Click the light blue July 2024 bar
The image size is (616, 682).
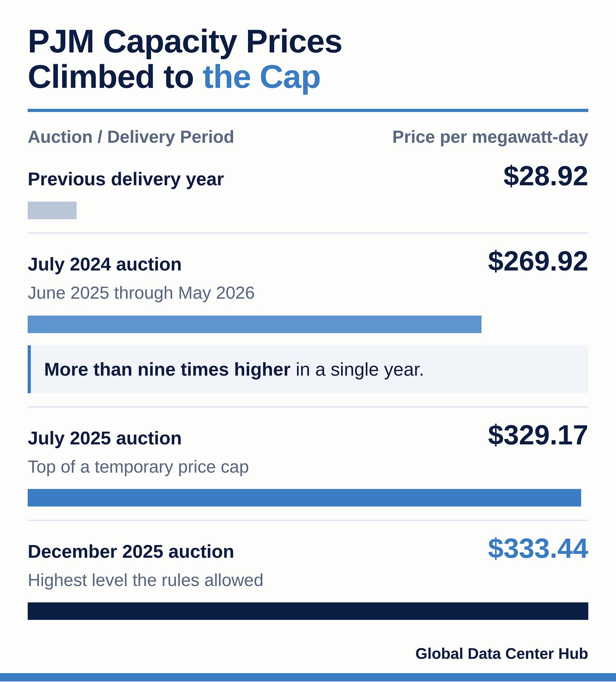pyautogui.click(x=255, y=324)
